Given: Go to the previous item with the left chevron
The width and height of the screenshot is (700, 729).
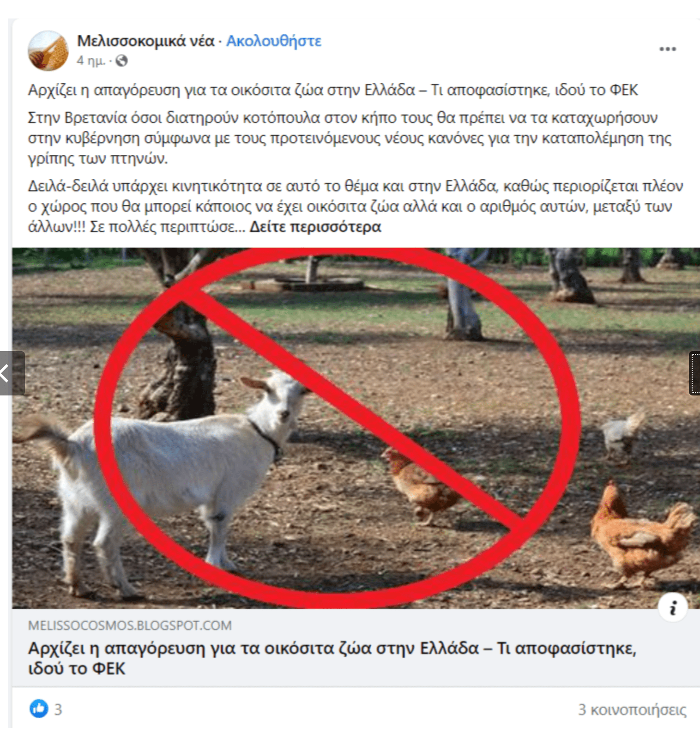Looking at the screenshot, I should click(x=11, y=373).
